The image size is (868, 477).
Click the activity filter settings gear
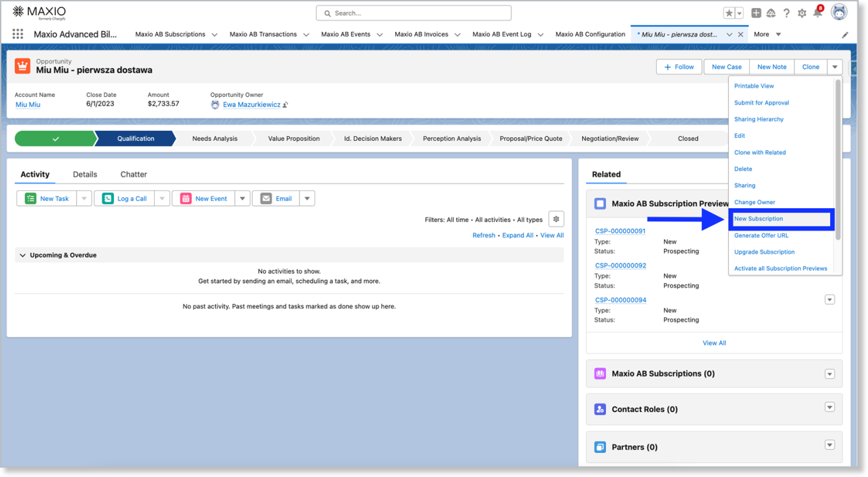pos(556,219)
